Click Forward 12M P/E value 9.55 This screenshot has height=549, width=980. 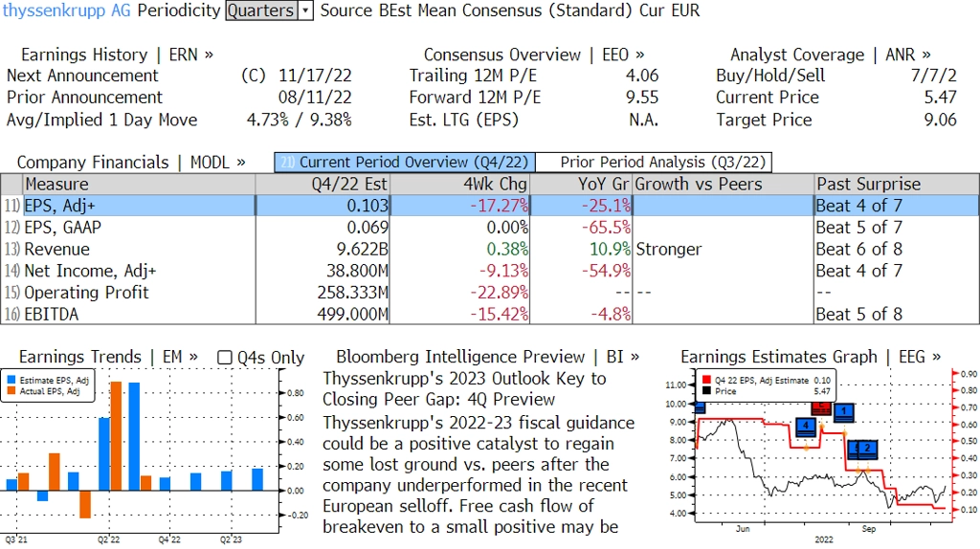click(x=642, y=98)
